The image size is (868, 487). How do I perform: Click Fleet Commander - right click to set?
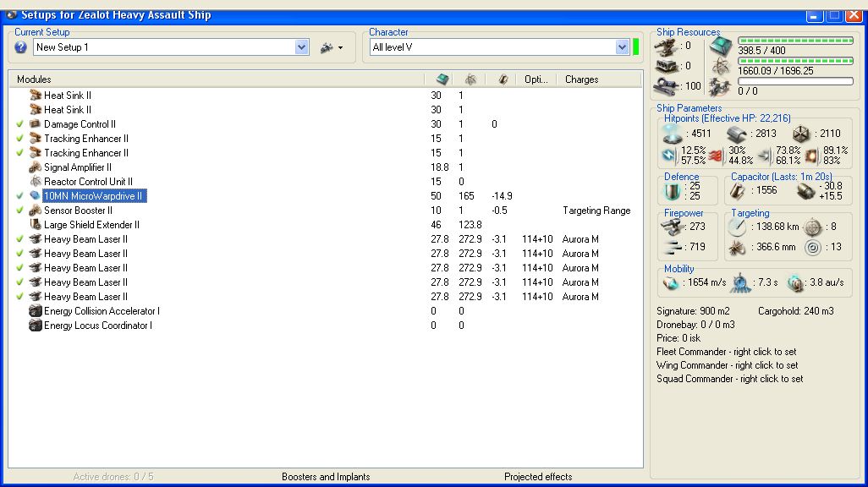pos(726,352)
